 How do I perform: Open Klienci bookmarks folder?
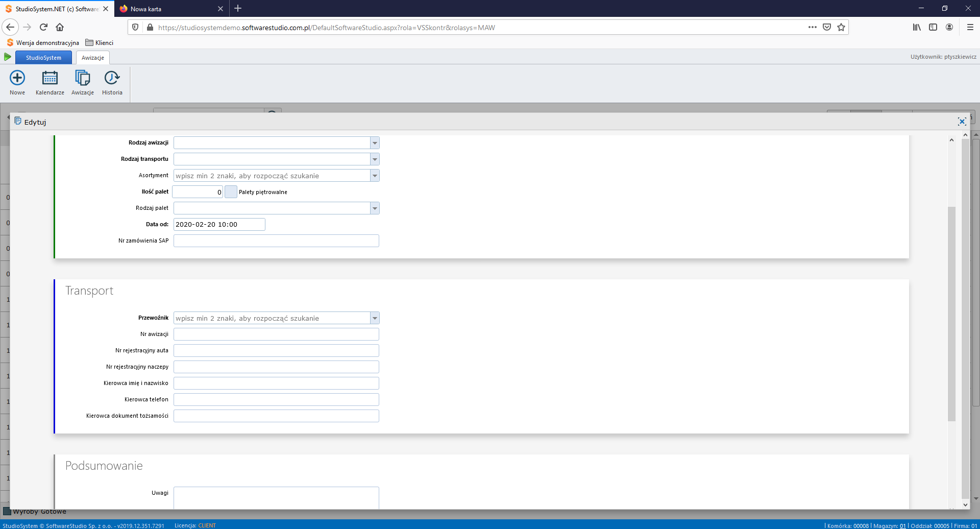[x=99, y=42]
